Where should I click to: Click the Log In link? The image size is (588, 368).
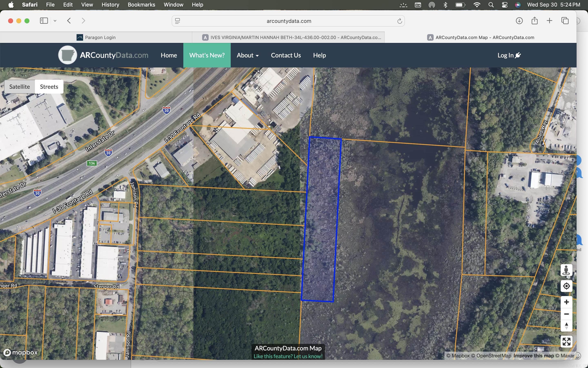click(509, 55)
